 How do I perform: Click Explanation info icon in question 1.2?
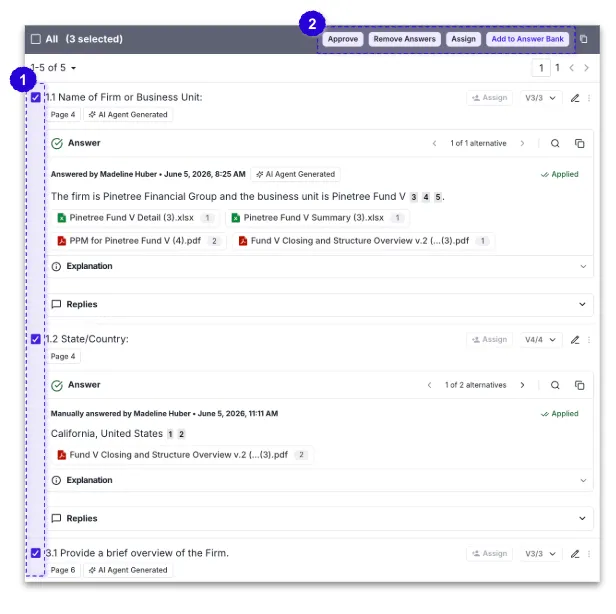click(57, 480)
